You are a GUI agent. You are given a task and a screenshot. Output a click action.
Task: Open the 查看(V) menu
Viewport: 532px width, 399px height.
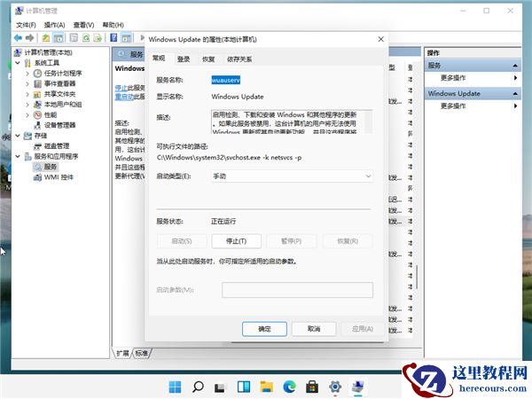tap(83, 25)
